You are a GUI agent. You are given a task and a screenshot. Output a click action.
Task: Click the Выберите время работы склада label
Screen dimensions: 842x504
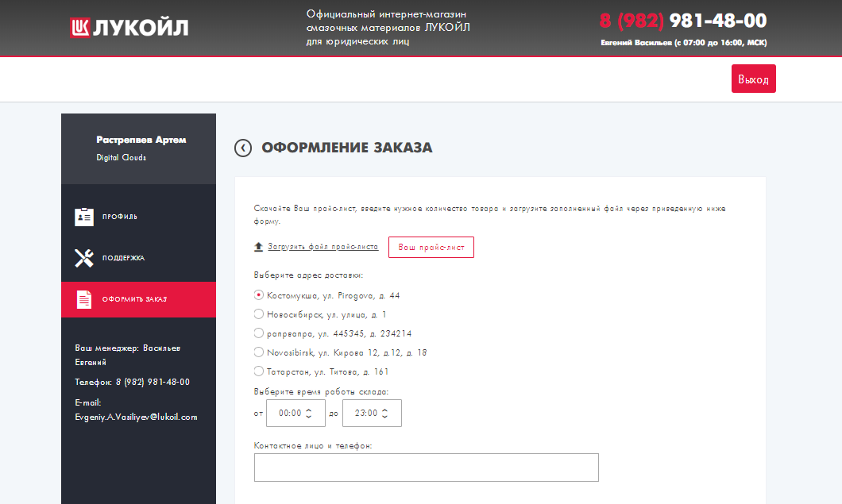point(321,392)
